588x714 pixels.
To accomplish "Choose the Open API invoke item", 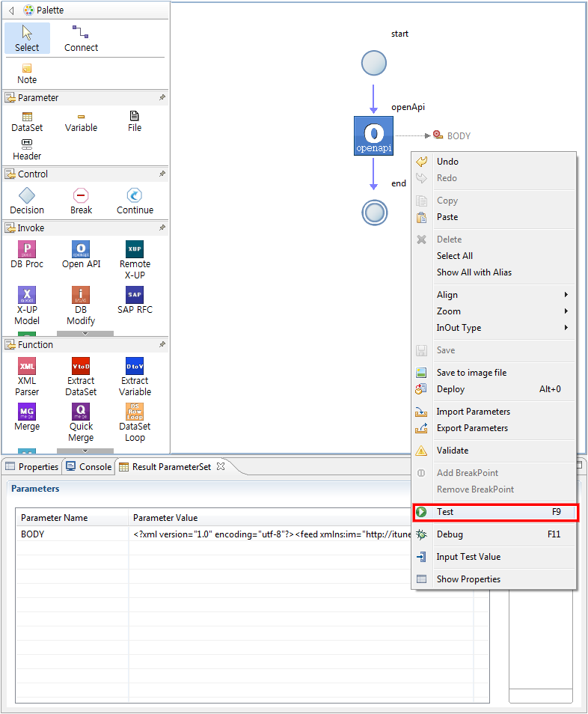I will [x=81, y=254].
